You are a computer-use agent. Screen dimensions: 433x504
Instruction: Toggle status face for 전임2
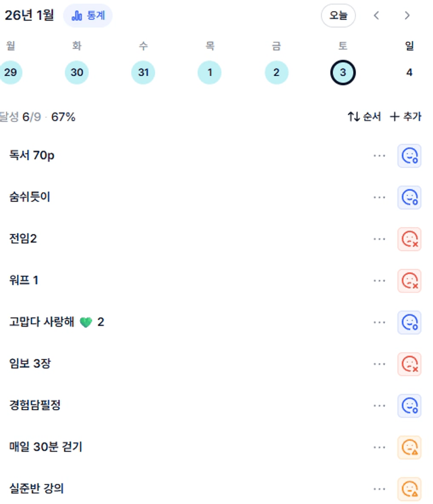(x=409, y=239)
